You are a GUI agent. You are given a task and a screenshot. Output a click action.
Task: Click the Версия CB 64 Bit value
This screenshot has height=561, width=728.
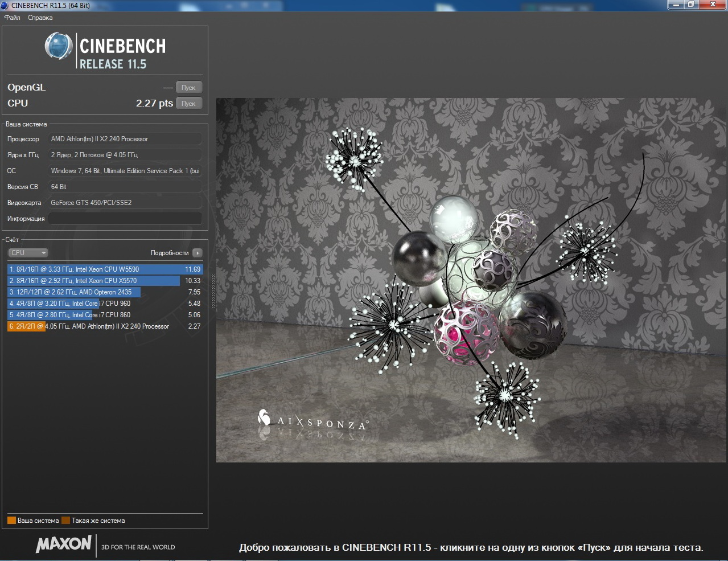tap(125, 187)
